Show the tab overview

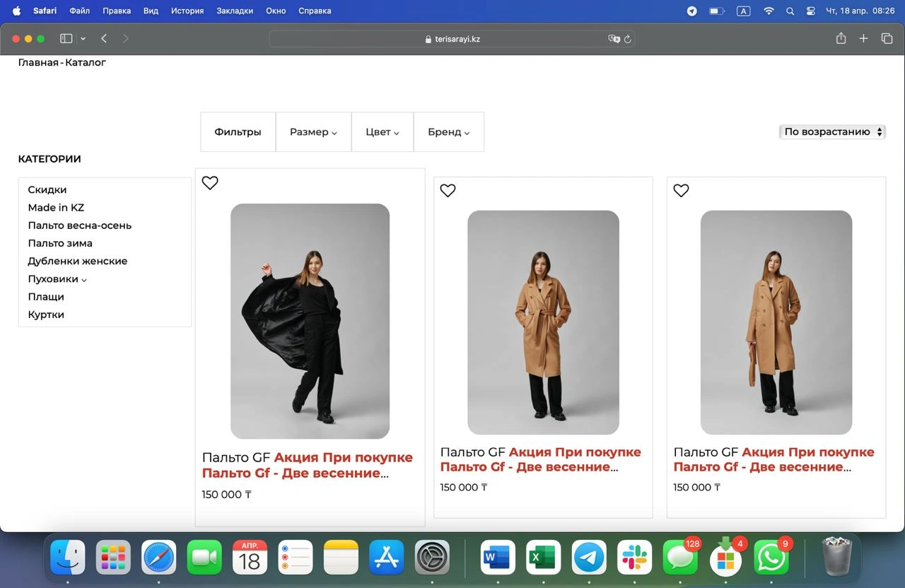887,39
